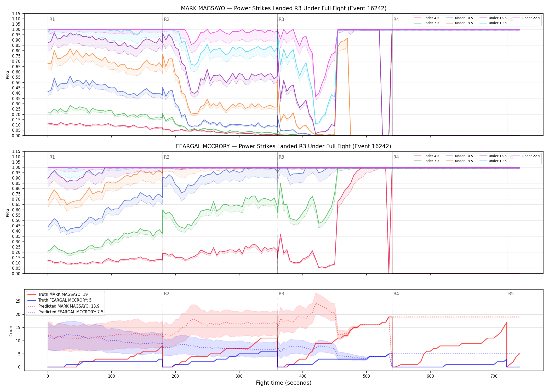
Task: Click 'Truth MARK MAGSAYO: 19' legend entry
Action: coord(58,295)
